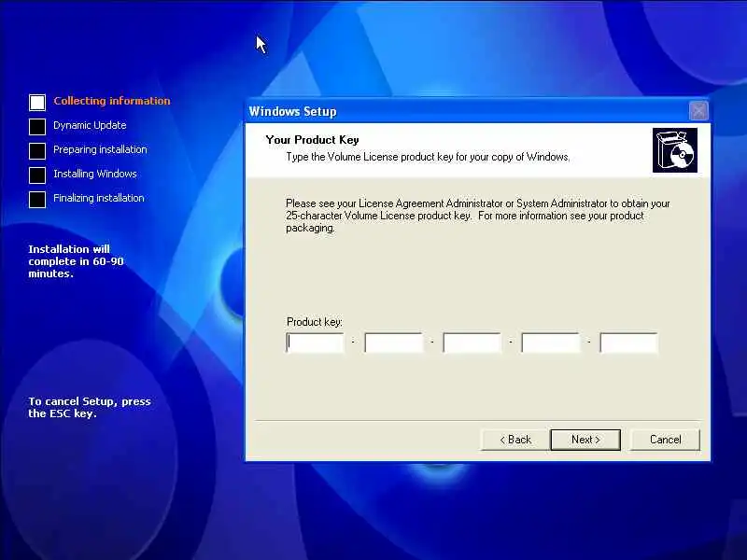Select the second product key field
This screenshot has width=747, height=560.
393,343
